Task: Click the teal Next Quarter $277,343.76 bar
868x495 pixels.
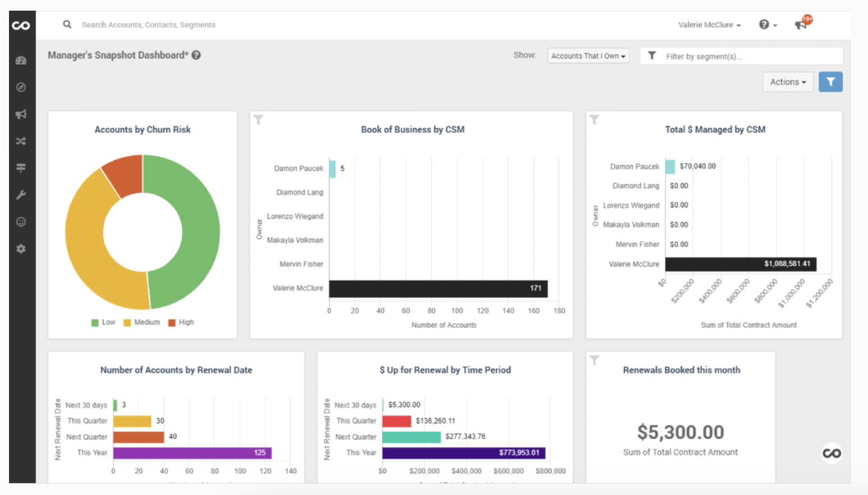Action: (412, 437)
